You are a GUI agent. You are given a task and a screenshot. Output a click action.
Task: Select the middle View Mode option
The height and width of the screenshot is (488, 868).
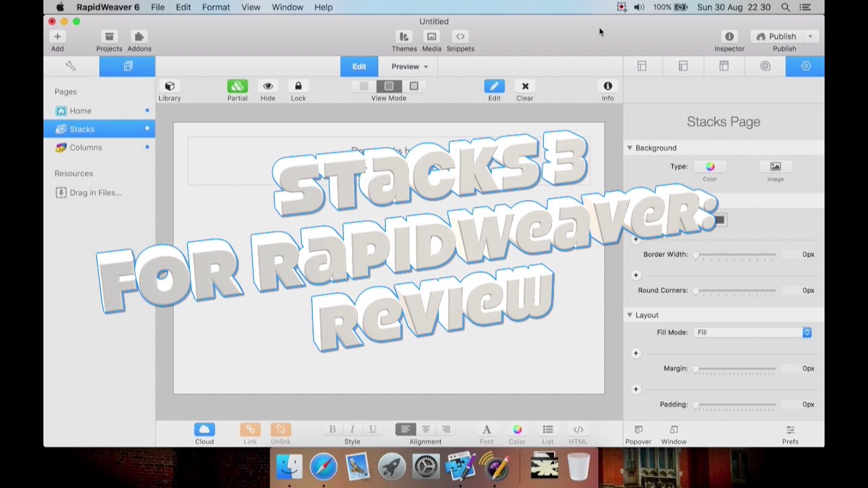point(389,86)
